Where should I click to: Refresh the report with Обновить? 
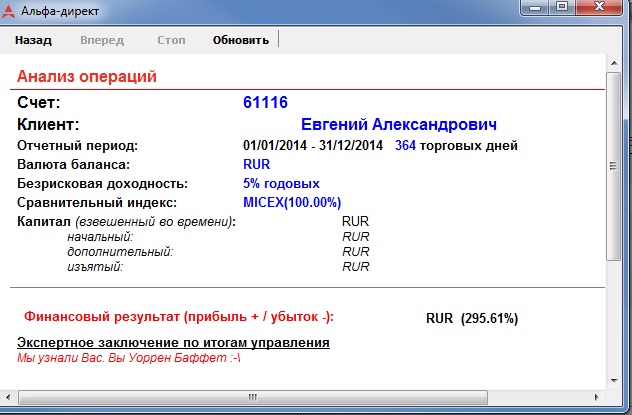point(241,40)
